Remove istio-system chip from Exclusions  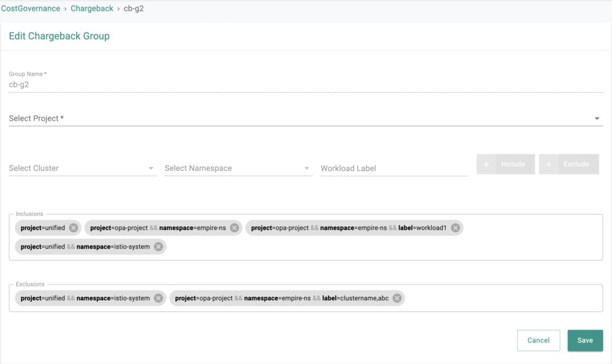click(x=158, y=298)
